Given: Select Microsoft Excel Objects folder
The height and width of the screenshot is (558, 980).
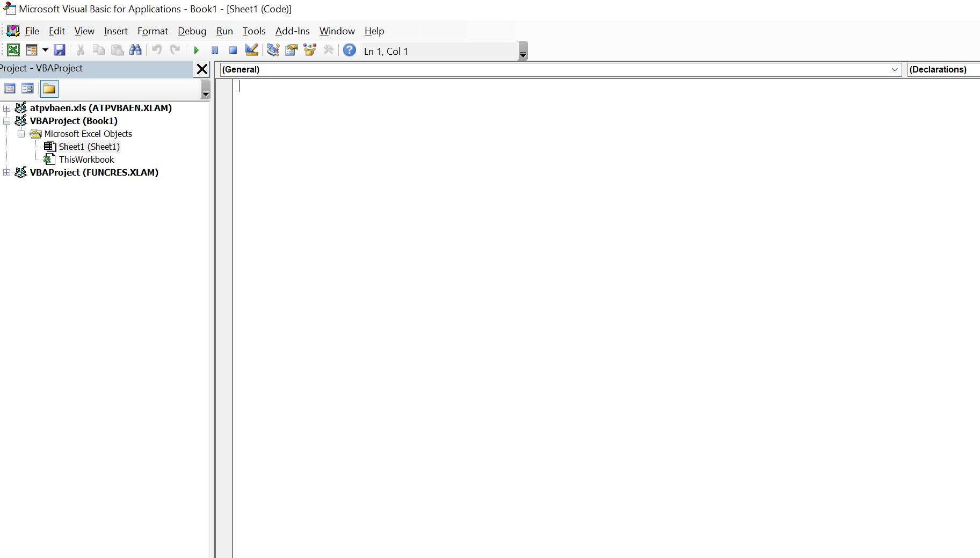Looking at the screenshot, I should tap(88, 134).
